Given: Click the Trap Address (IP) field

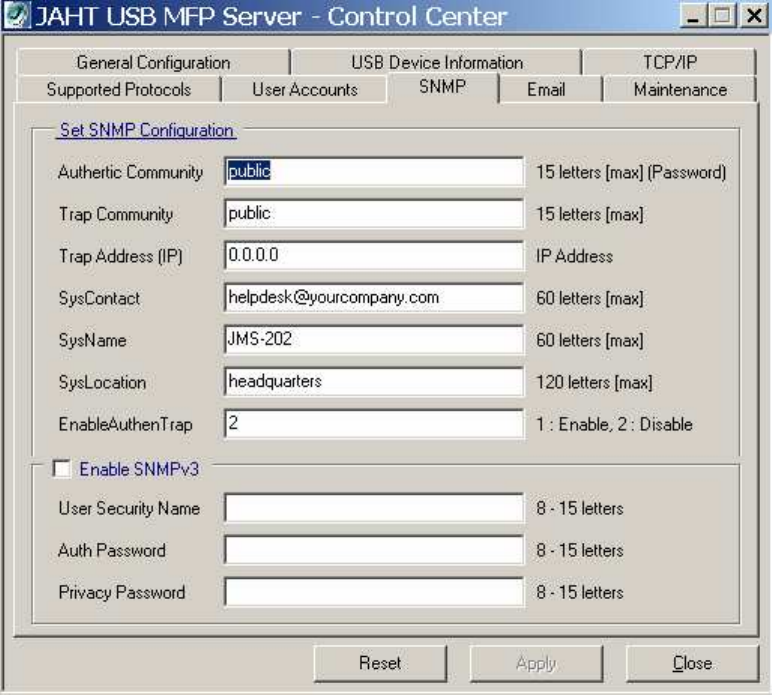Looking at the screenshot, I should click(x=374, y=256).
